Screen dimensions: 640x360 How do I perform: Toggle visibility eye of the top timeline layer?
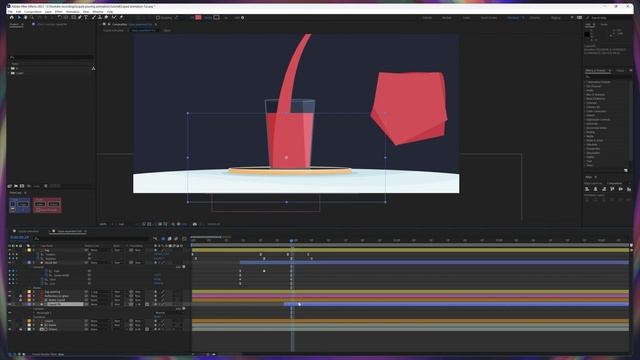click(10, 250)
